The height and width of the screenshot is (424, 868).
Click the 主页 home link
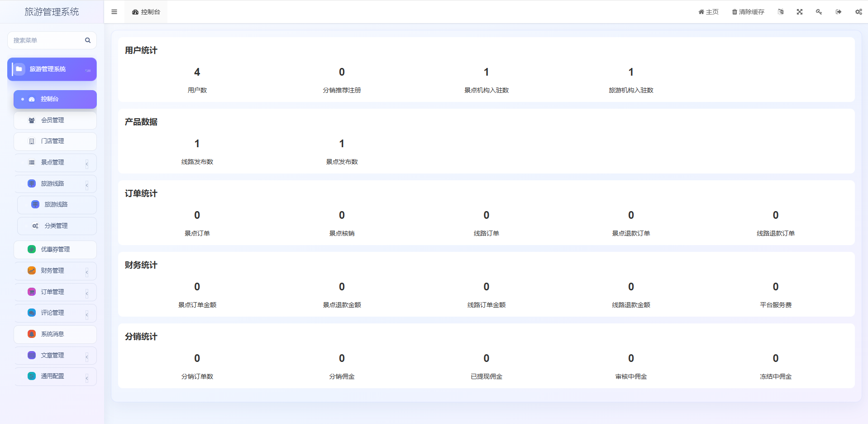point(708,12)
